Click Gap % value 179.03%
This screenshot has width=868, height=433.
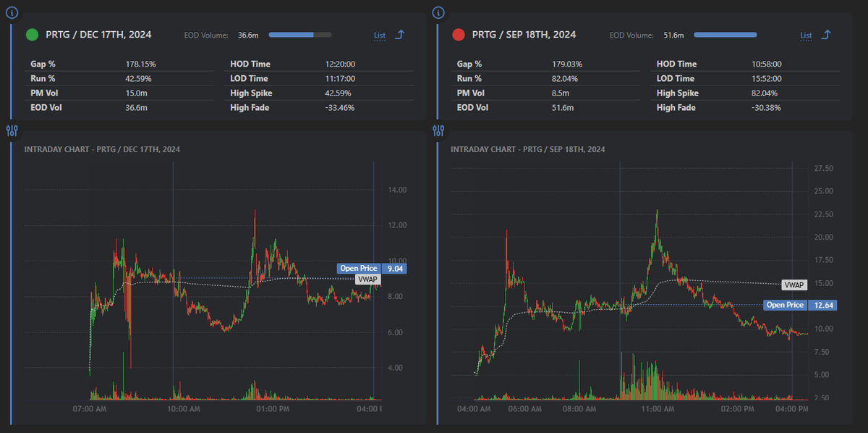click(567, 64)
